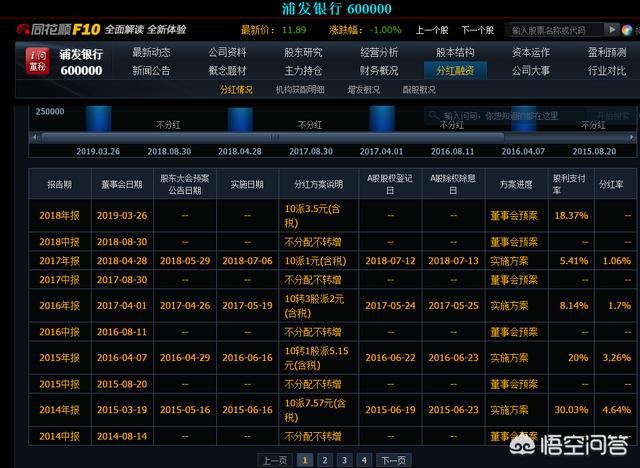Go to 下一个股 next stock
640x468 pixels.
tap(477, 30)
